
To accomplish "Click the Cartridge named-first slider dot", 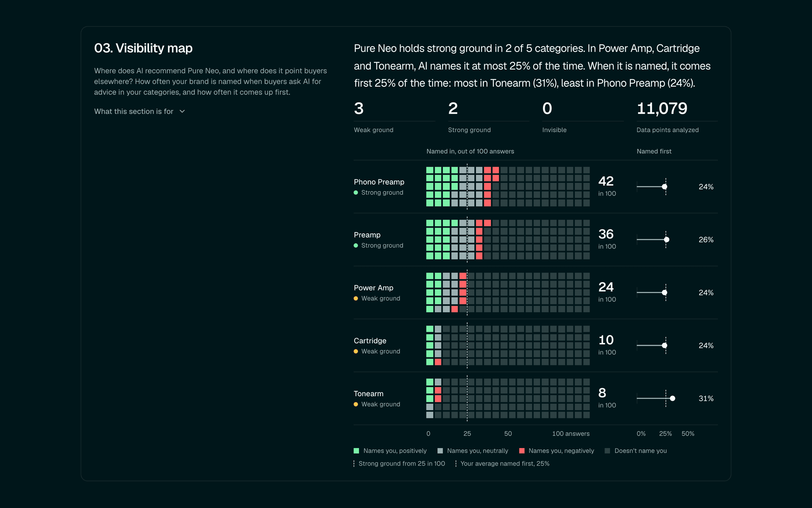I will (x=664, y=345).
